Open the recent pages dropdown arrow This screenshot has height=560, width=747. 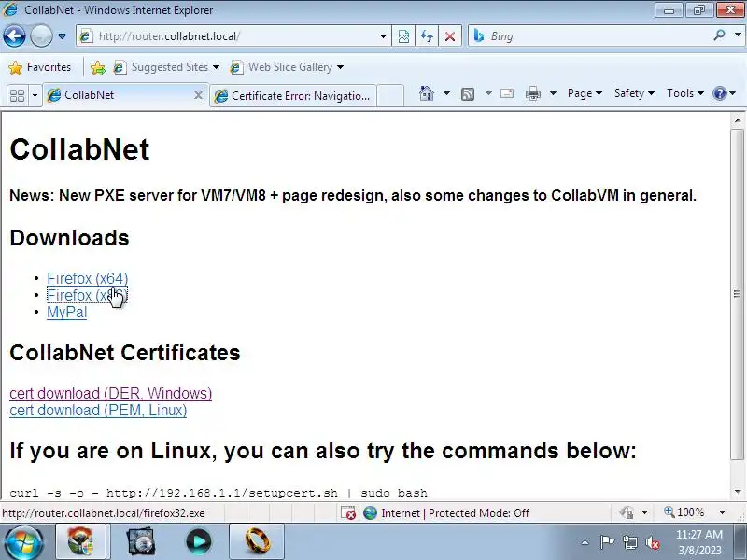coord(62,36)
